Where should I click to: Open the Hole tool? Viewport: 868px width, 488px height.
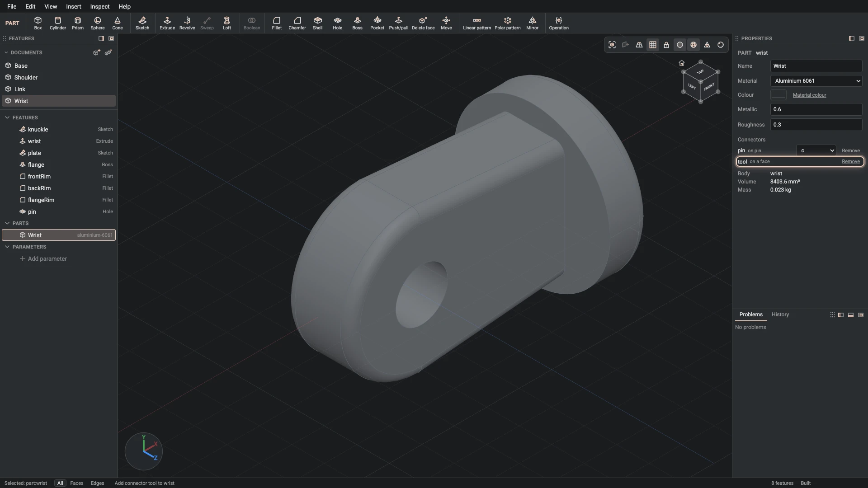(x=338, y=23)
